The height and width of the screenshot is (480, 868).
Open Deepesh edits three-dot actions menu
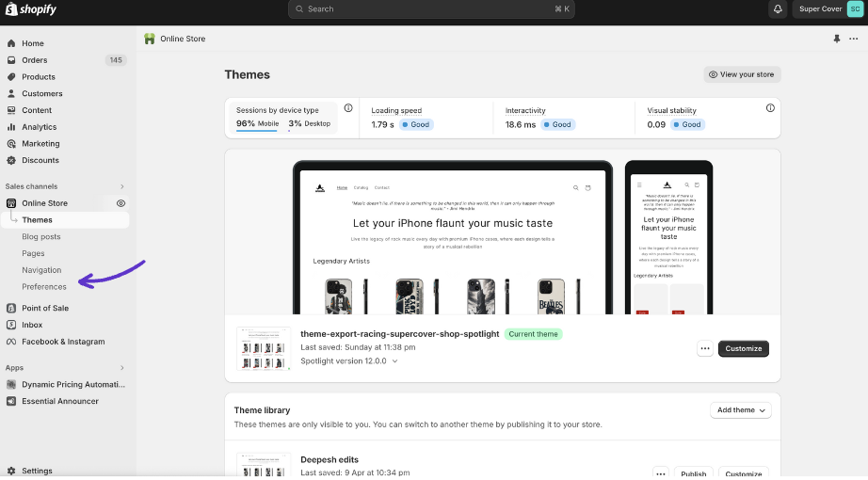(x=660, y=474)
